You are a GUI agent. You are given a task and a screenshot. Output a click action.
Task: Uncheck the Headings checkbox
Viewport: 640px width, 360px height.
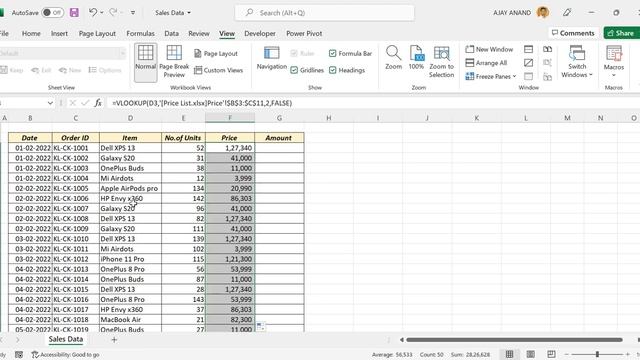click(333, 70)
